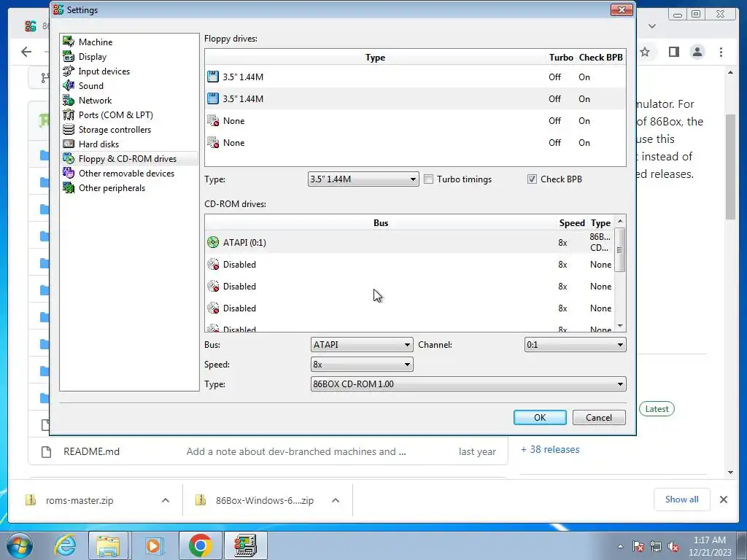
Task: Select the Input devices category icon
Action: [69, 71]
